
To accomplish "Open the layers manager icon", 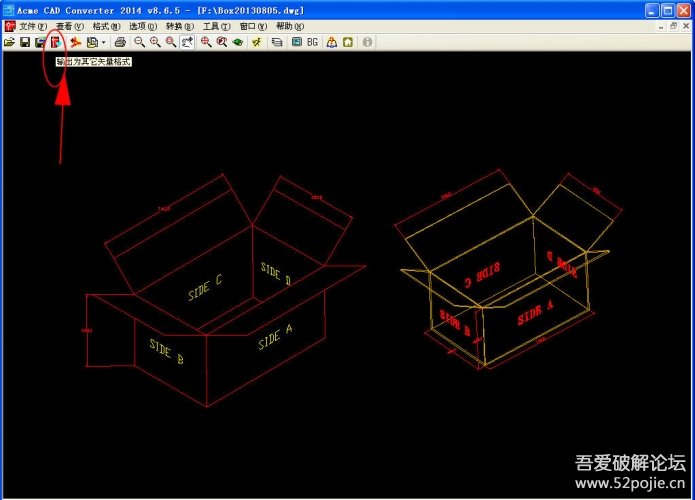I will (x=277, y=43).
